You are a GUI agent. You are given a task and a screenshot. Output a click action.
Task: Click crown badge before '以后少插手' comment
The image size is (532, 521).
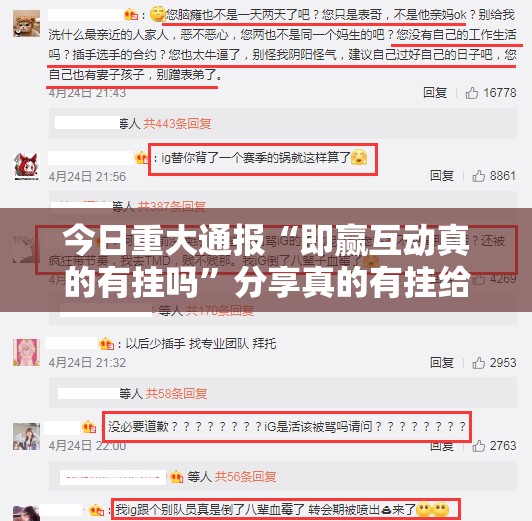(106, 344)
